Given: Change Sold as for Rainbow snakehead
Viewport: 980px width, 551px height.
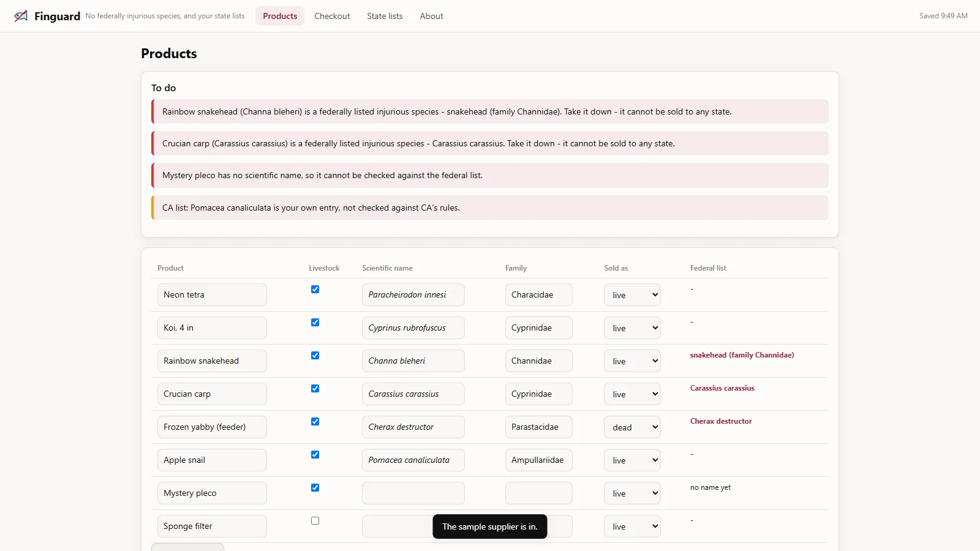Looking at the screenshot, I should pyautogui.click(x=632, y=361).
